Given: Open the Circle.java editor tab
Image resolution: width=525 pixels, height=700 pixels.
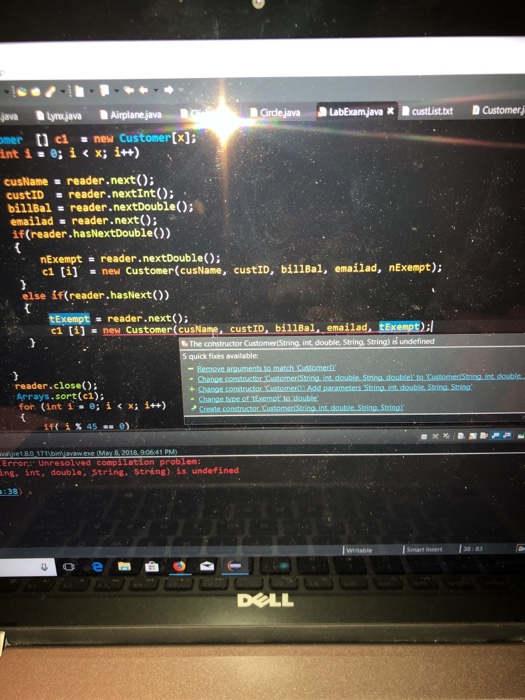Looking at the screenshot, I should pyautogui.click(x=275, y=112).
